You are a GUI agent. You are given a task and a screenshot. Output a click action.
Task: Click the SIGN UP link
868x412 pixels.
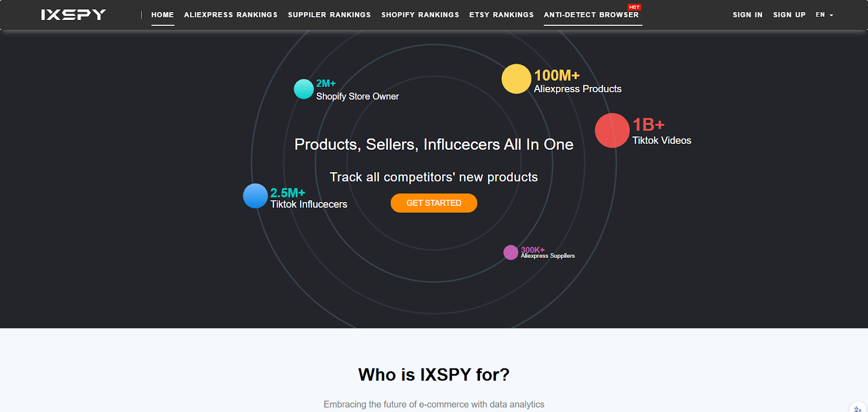tap(789, 15)
